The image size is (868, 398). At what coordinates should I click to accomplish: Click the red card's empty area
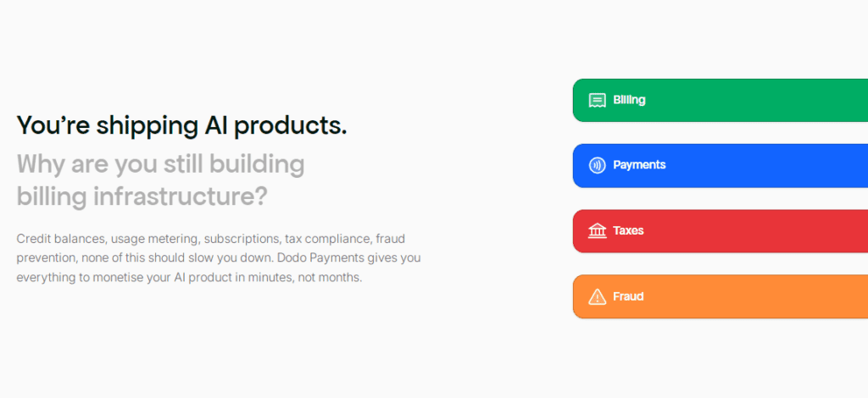coord(754,230)
